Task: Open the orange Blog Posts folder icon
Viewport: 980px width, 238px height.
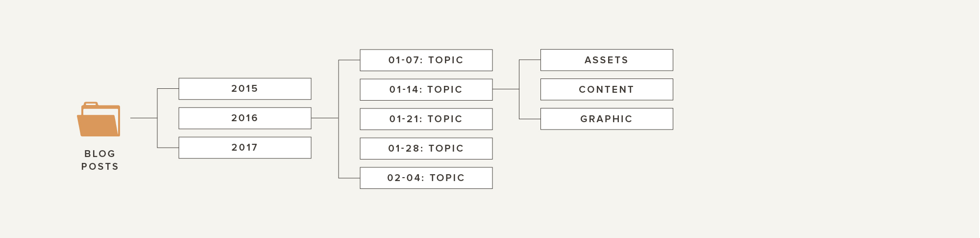Action: pyautogui.click(x=98, y=119)
